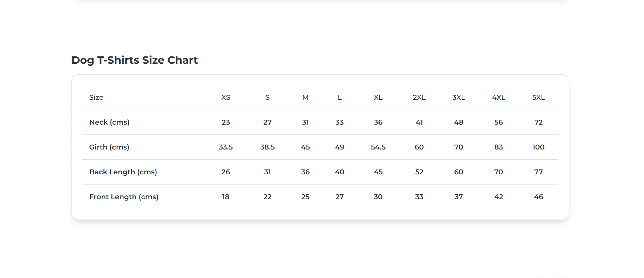Click the Neck value 23 for XS
This screenshot has height=278, width=644.
[x=226, y=122]
